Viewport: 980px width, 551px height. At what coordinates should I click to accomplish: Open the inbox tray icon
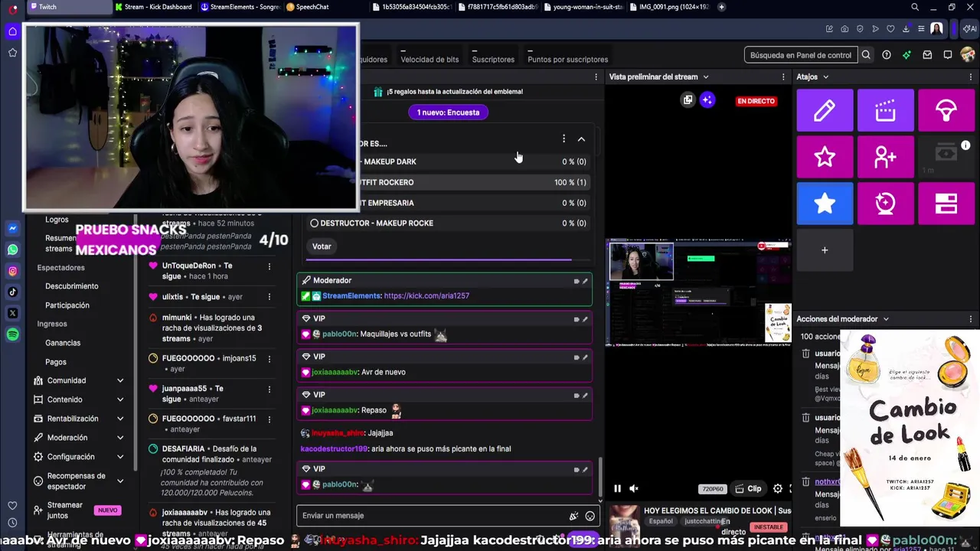927,55
